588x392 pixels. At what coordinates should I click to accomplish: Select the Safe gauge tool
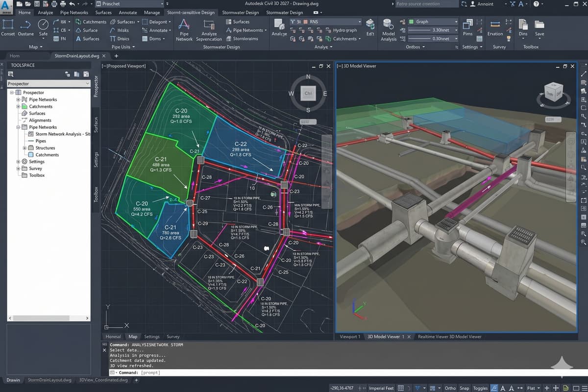(x=43, y=28)
